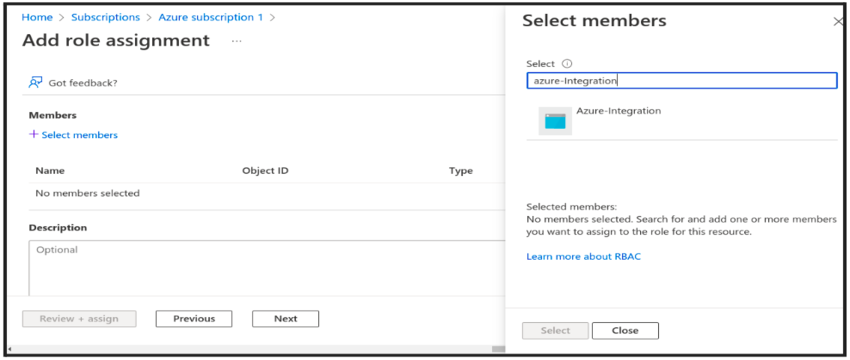Click into the Description optional text box

[267, 268]
